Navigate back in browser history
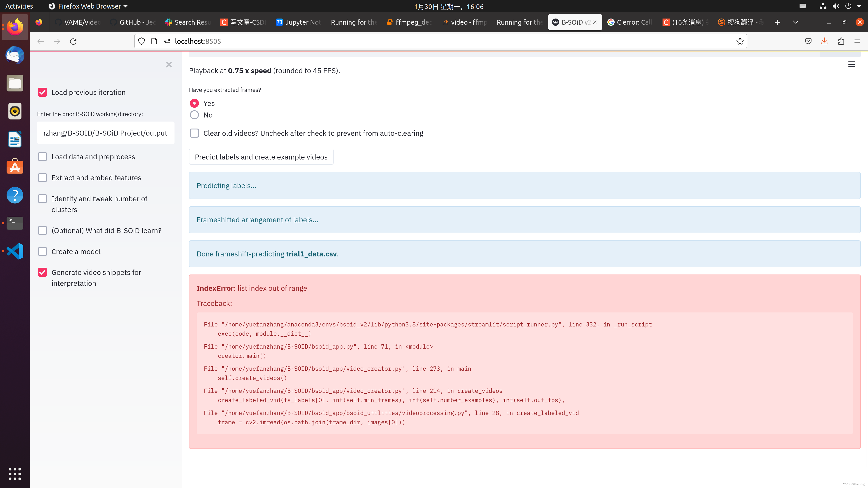The height and width of the screenshot is (488, 868). coord(40,41)
